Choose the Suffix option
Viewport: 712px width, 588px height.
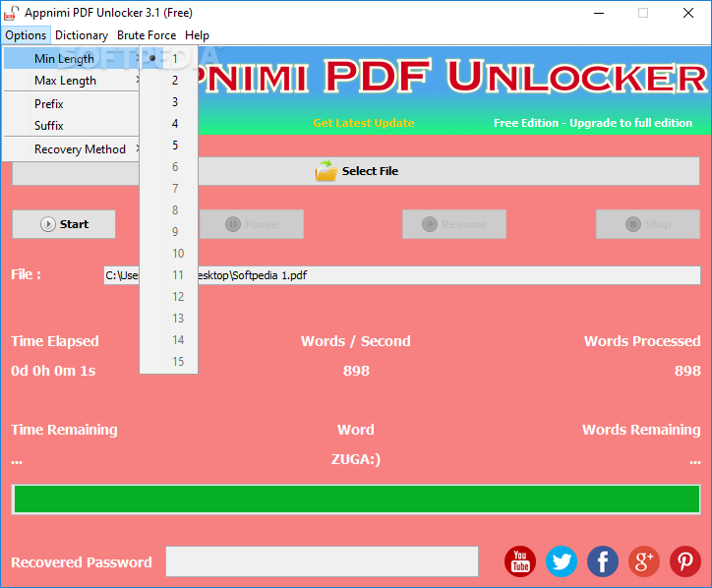[x=71, y=125]
